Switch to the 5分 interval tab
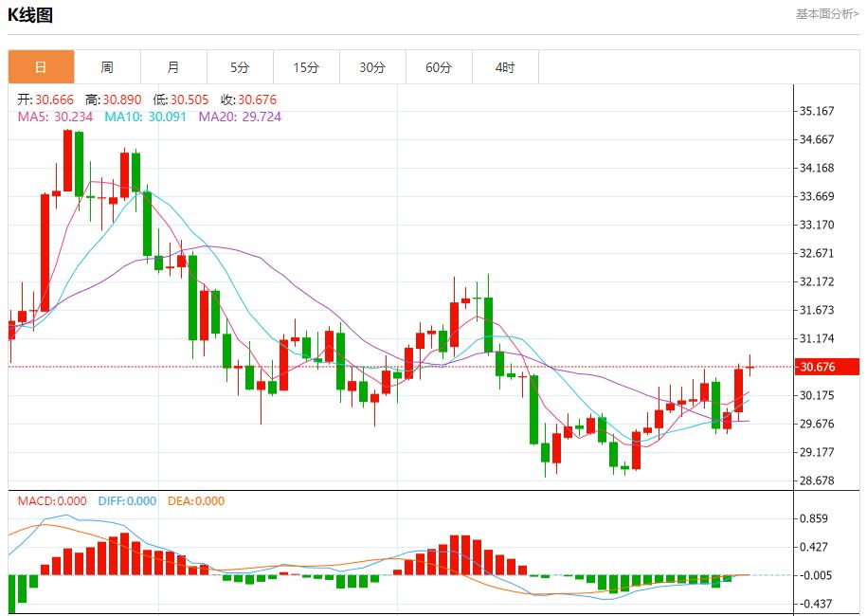Screen dimensions: 867x616 pos(240,67)
